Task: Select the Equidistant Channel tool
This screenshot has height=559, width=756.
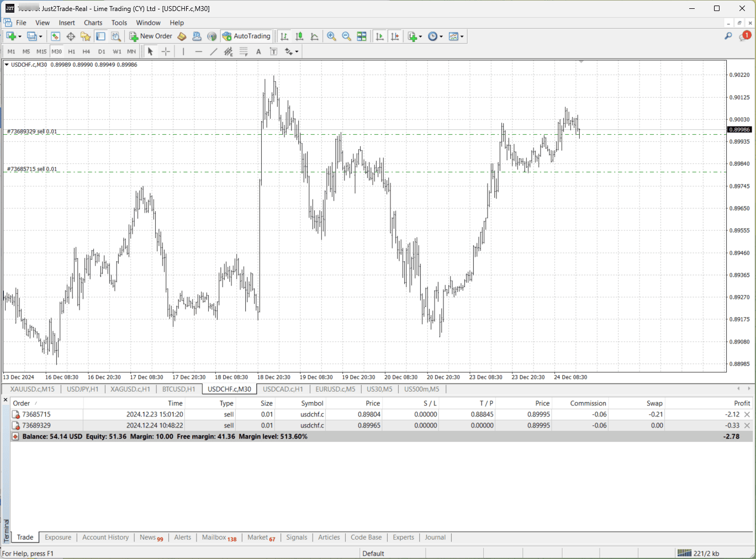Action: (x=229, y=51)
